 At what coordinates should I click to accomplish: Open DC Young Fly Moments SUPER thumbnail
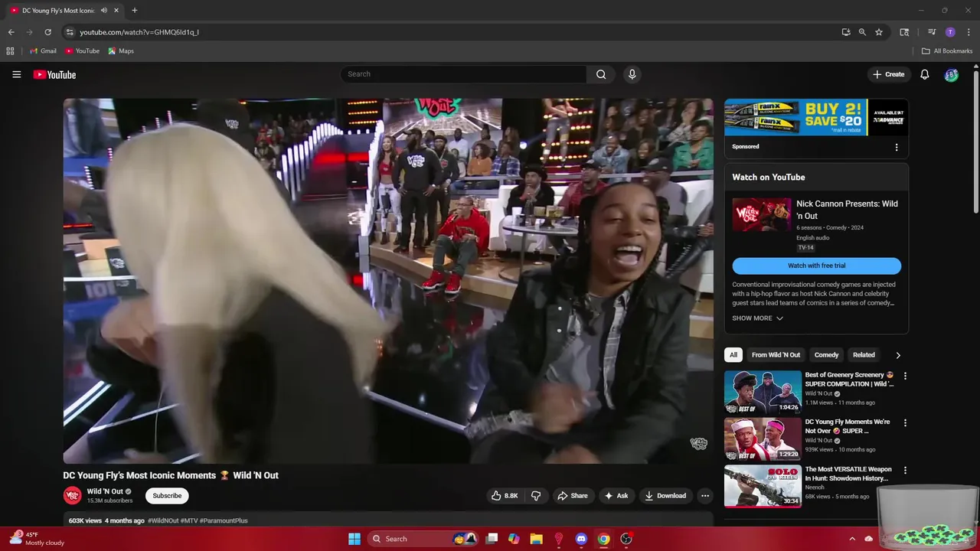[763, 439]
